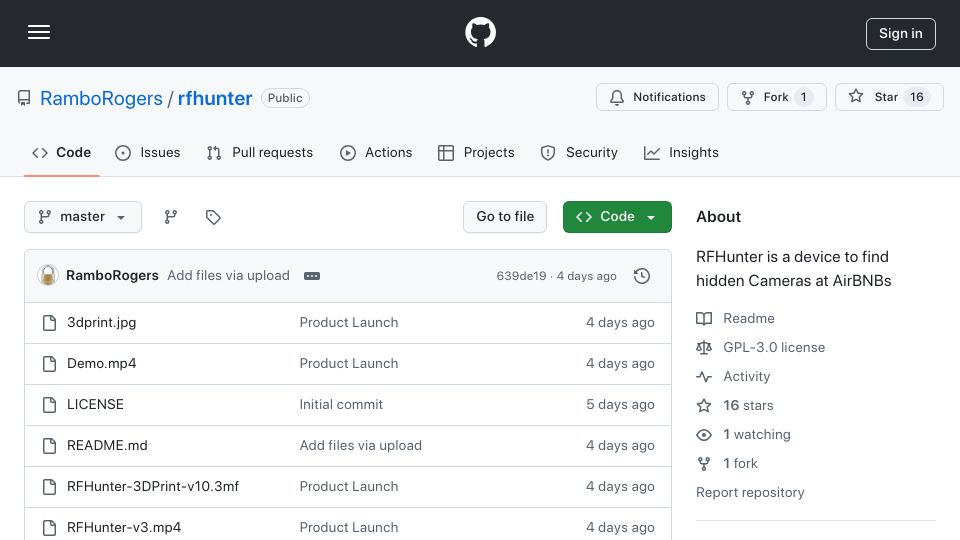Go to the Actions tab
This screenshot has height=540, width=960.
[376, 152]
